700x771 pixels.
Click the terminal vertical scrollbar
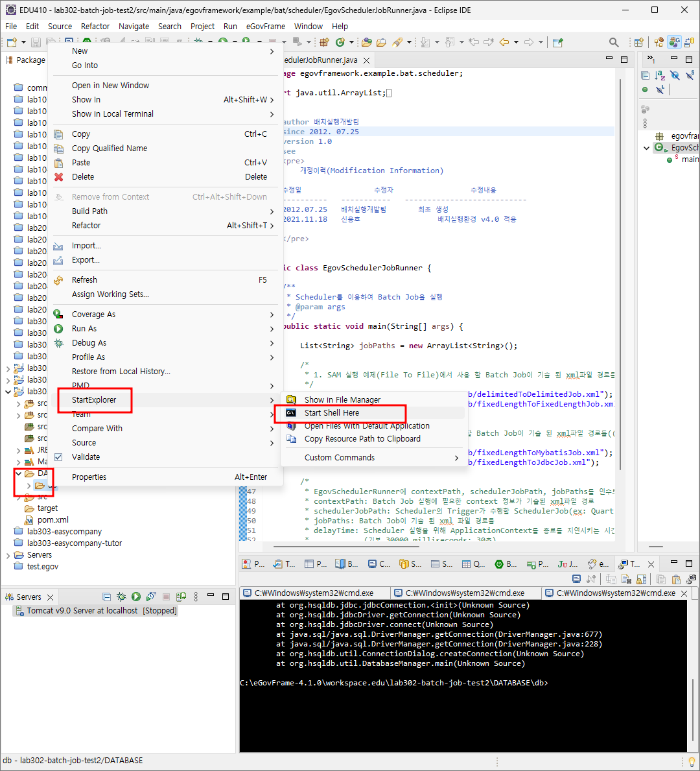click(693, 708)
